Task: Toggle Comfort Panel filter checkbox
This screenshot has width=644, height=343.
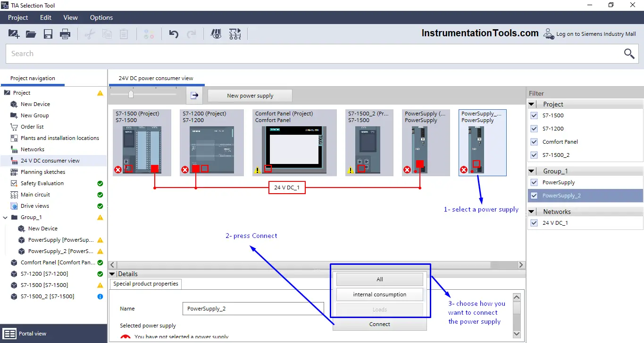Action: (534, 142)
